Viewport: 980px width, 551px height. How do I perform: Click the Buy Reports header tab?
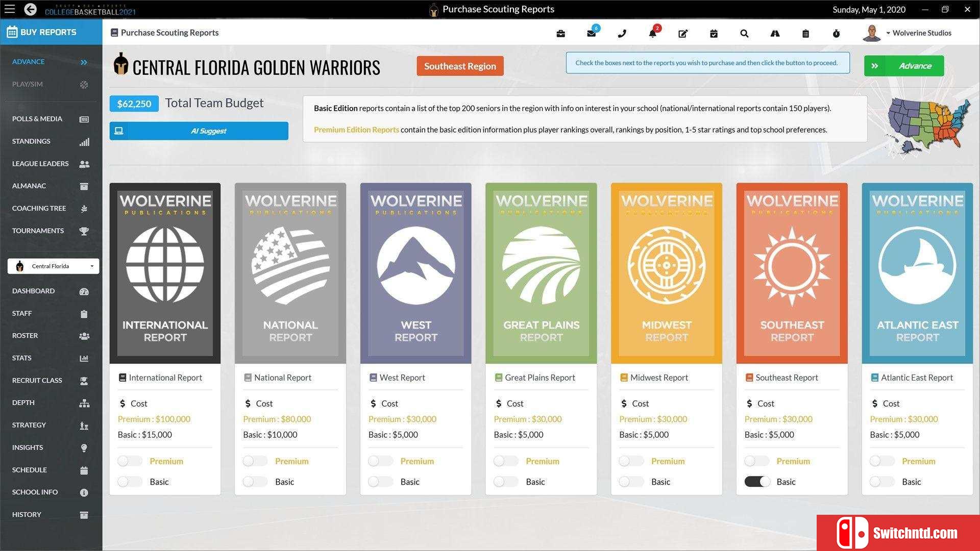[x=51, y=32]
